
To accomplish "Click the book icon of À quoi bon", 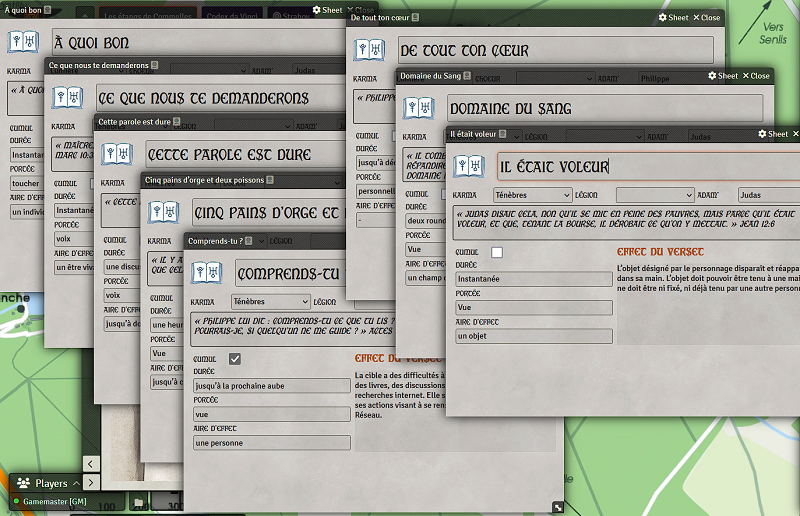I will pos(23,41).
